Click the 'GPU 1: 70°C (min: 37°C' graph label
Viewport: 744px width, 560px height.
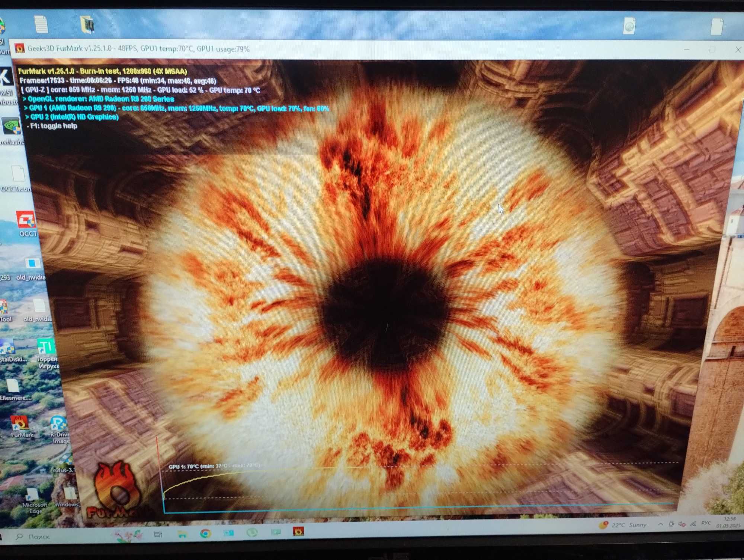tap(214, 466)
